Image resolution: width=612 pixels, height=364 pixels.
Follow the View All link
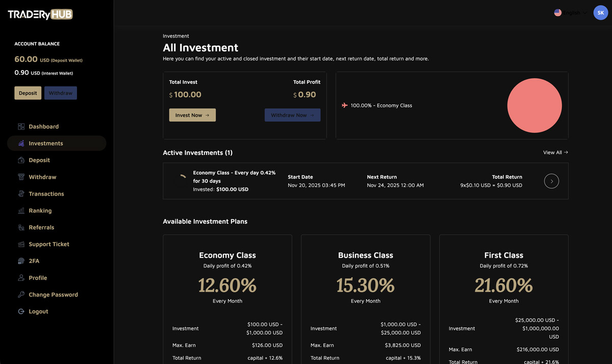click(555, 152)
